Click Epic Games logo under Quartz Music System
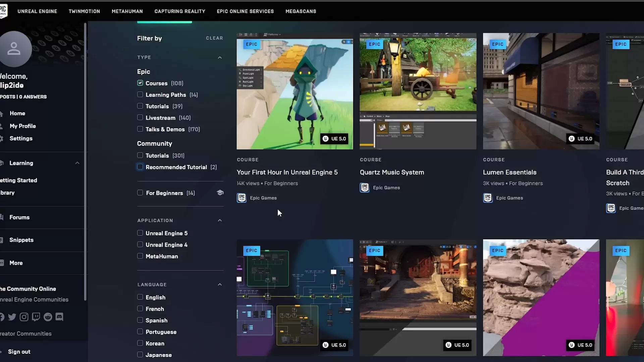 click(x=365, y=187)
